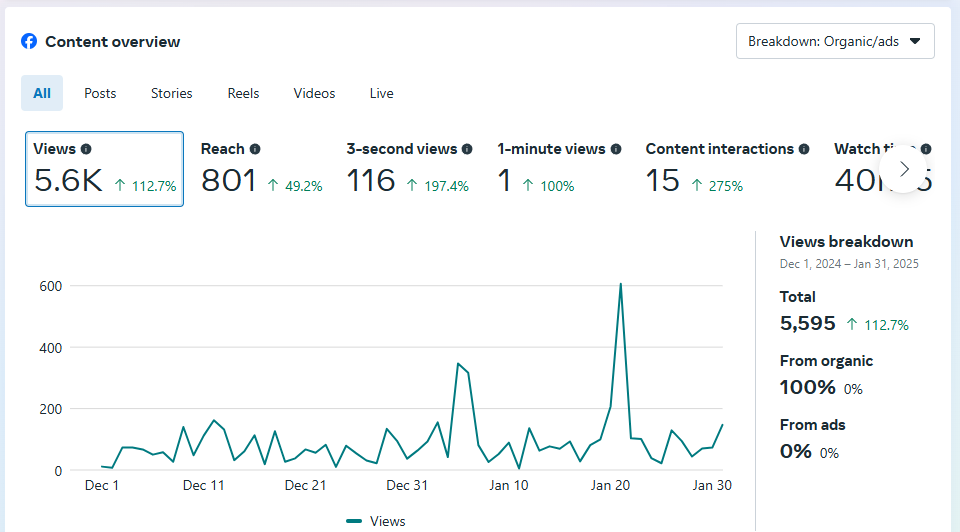Image resolution: width=960 pixels, height=532 pixels.
Task: Select the Videos tab
Action: coord(314,93)
